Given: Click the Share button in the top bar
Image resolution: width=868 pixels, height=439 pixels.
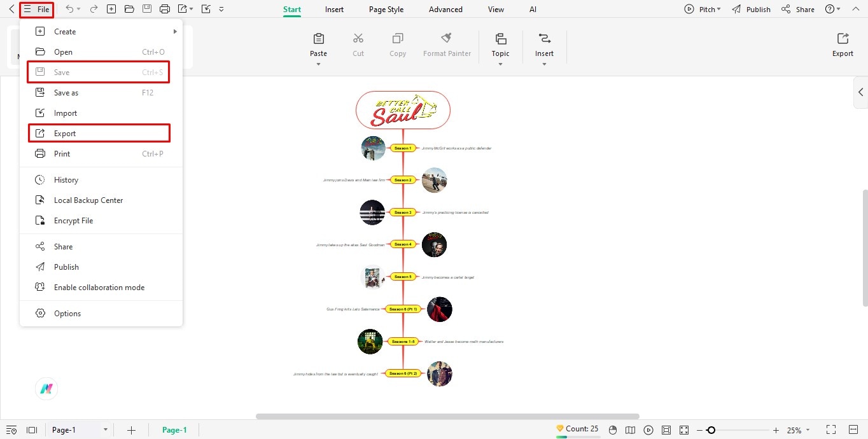Looking at the screenshot, I should [798, 10].
